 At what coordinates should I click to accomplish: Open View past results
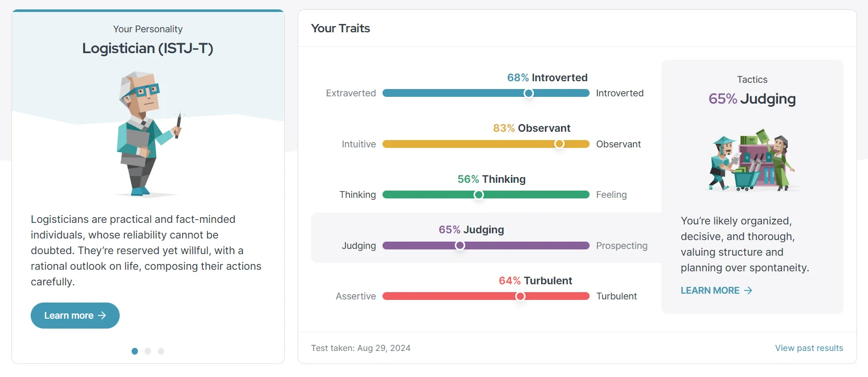point(809,348)
